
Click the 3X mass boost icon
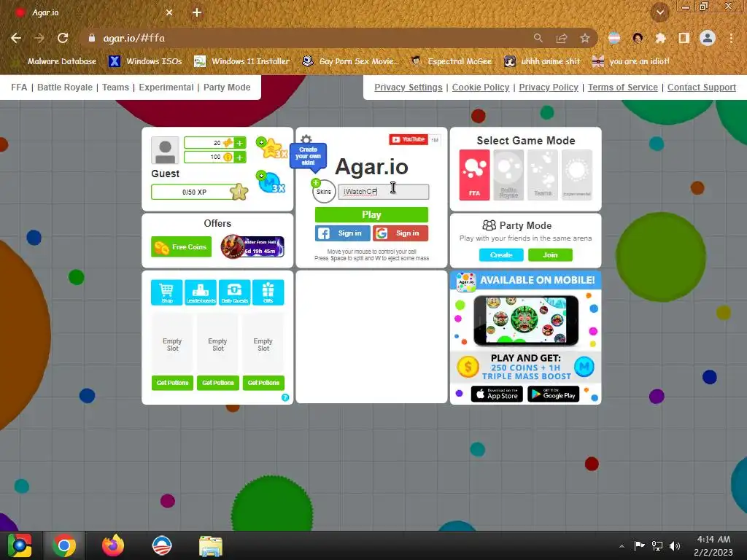[271, 182]
